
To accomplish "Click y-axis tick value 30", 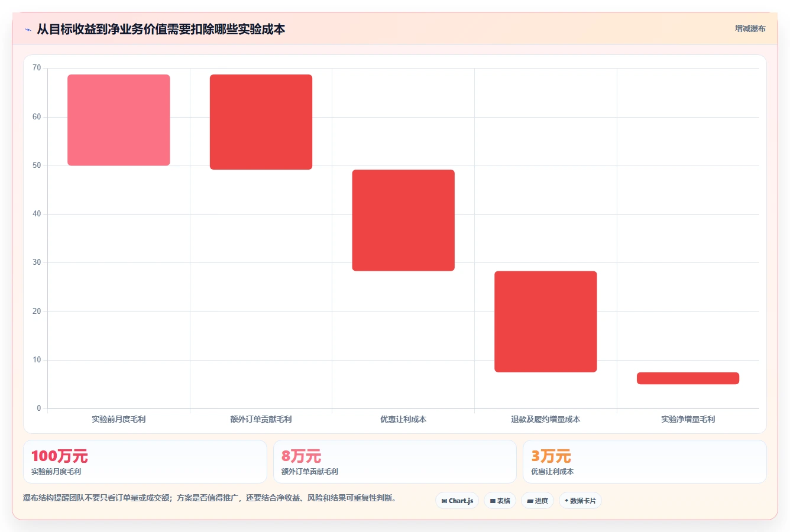I will click(x=37, y=262).
